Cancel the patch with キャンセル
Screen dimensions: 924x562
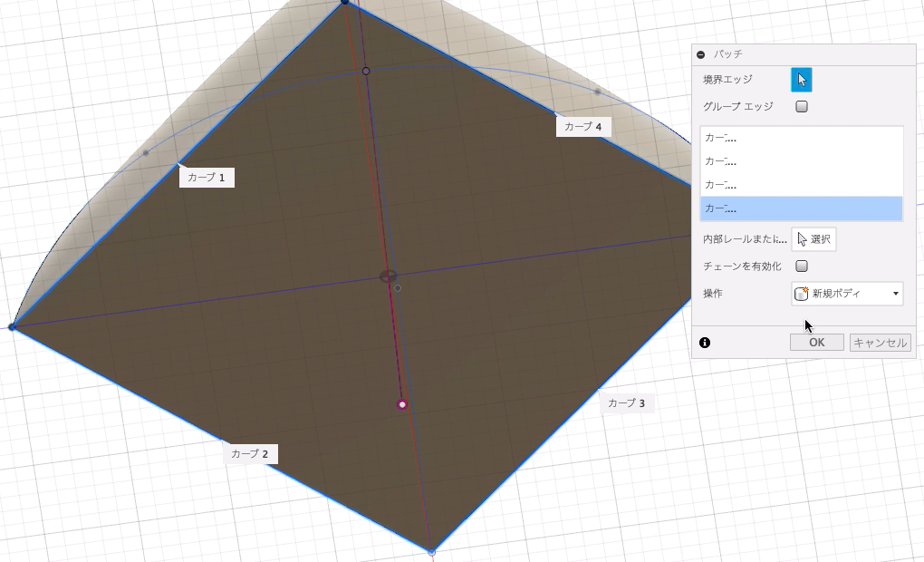(881, 343)
